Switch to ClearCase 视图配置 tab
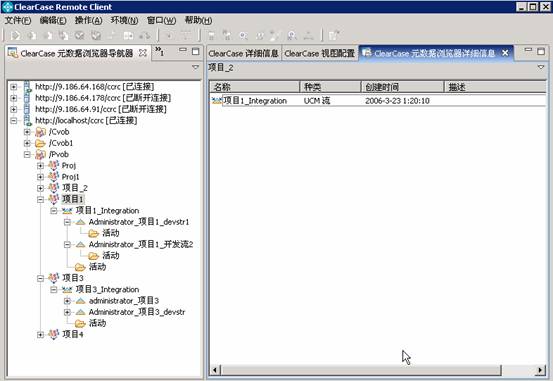This screenshot has height=381, width=553. 320,54
